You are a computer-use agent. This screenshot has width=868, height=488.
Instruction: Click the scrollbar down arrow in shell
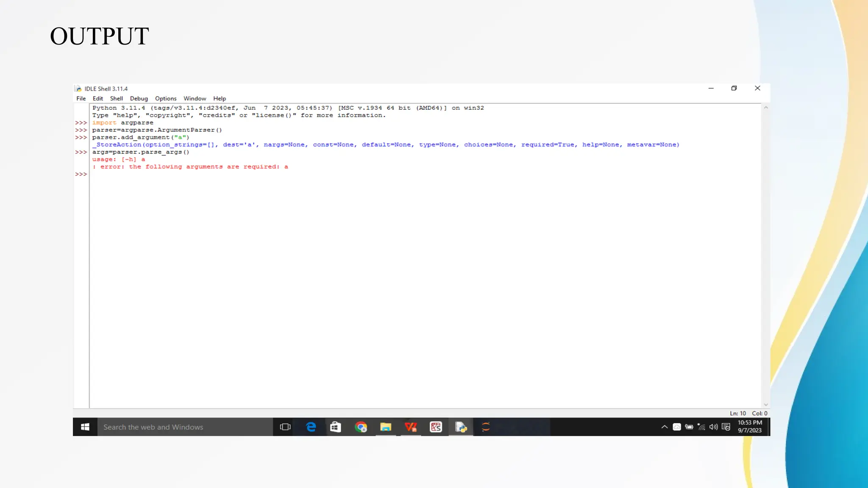coord(765,405)
